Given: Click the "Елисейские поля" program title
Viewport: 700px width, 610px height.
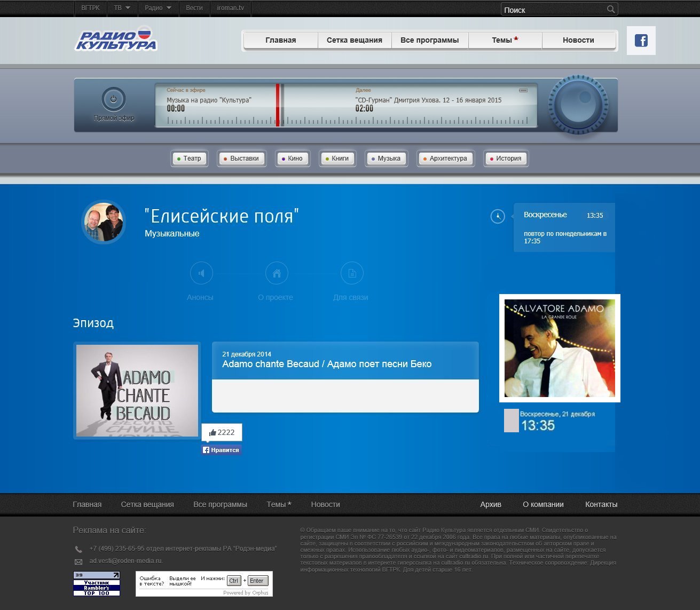Looking at the screenshot, I should click(x=222, y=216).
